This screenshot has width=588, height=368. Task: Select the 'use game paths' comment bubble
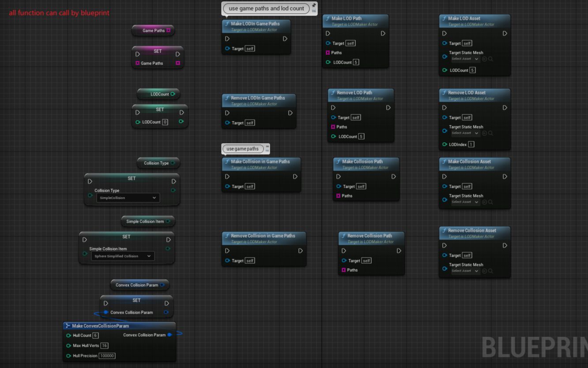pos(242,149)
